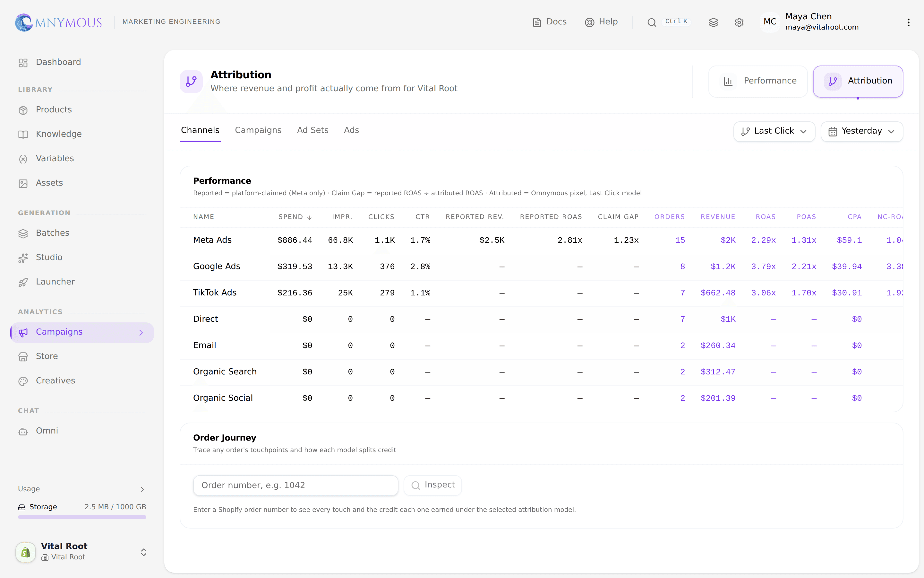Click the Launcher rocket icon
This screenshot has height=578, width=924.
click(23, 283)
